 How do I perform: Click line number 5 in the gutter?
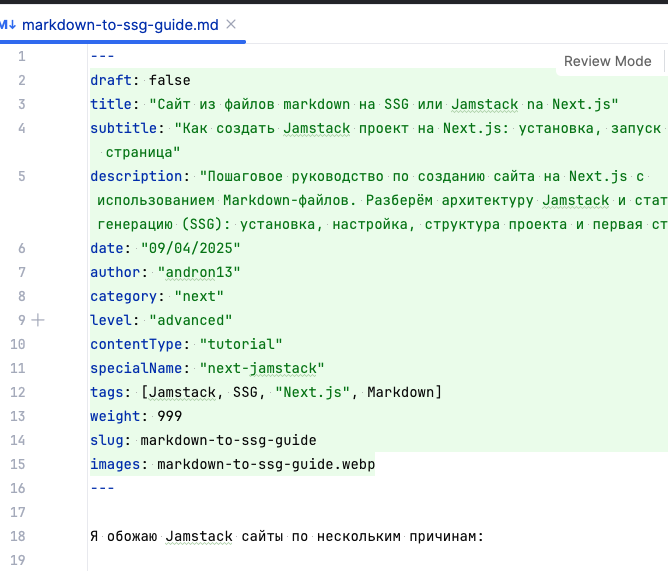click(x=21, y=176)
